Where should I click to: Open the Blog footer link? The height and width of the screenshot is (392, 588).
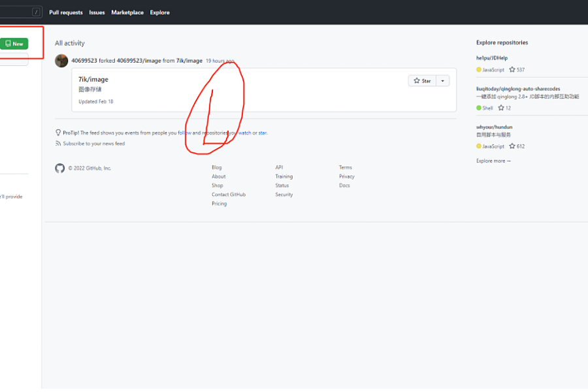[217, 167]
